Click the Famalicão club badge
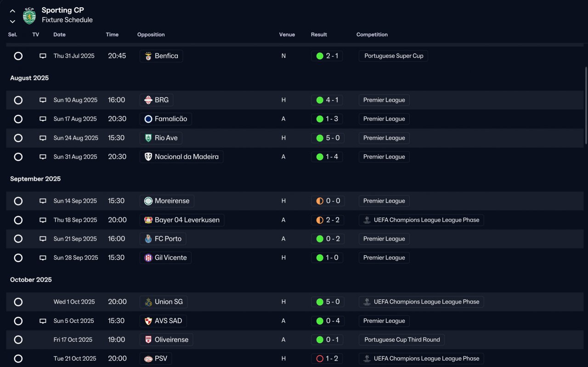The width and height of the screenshot is (588, 367). pos(148,119)
